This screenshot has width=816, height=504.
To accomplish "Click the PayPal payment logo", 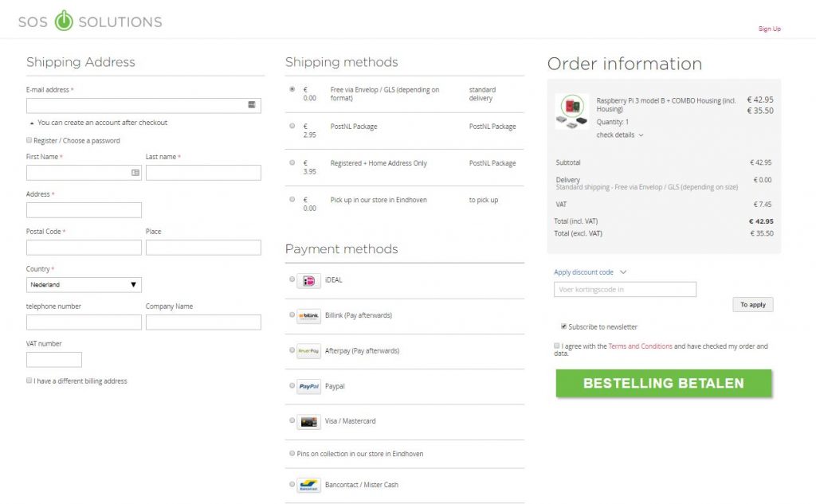I will (x=308, y=386).
